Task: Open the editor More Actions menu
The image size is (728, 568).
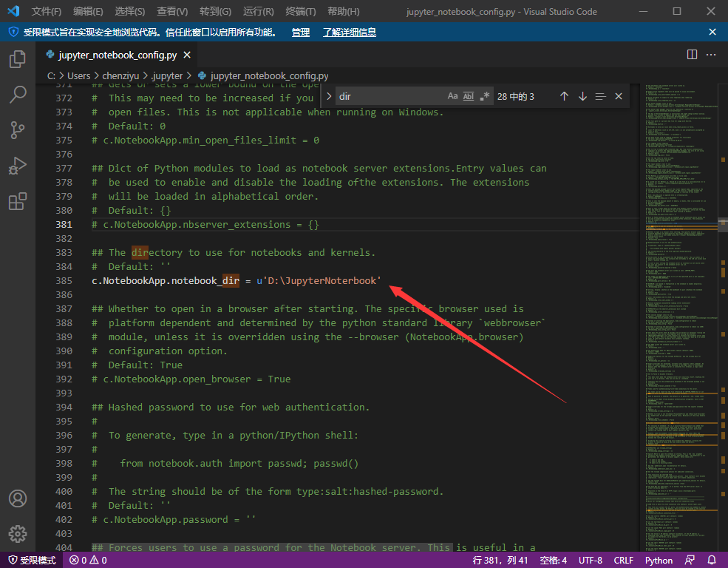Action: click(711, 55)
